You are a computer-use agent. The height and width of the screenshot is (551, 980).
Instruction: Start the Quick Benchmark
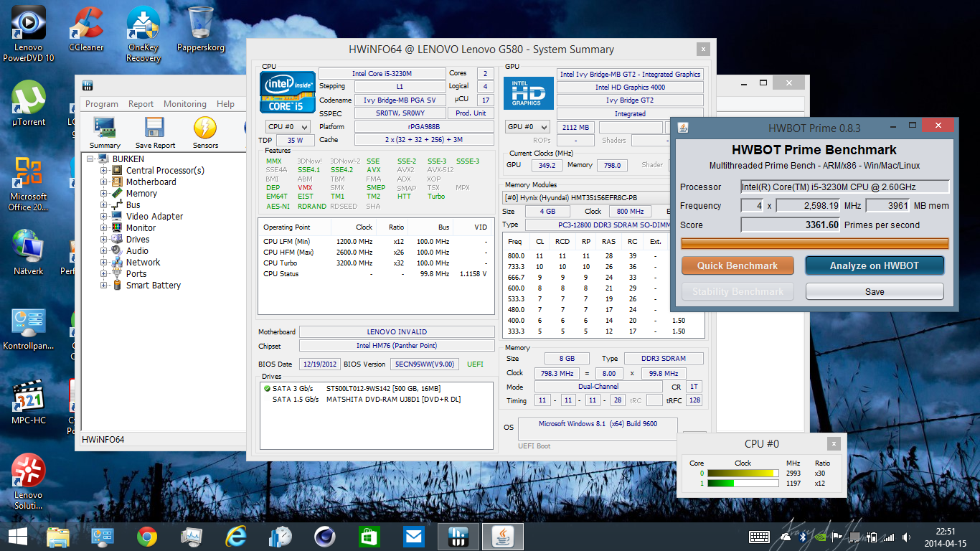pos(738,265)
